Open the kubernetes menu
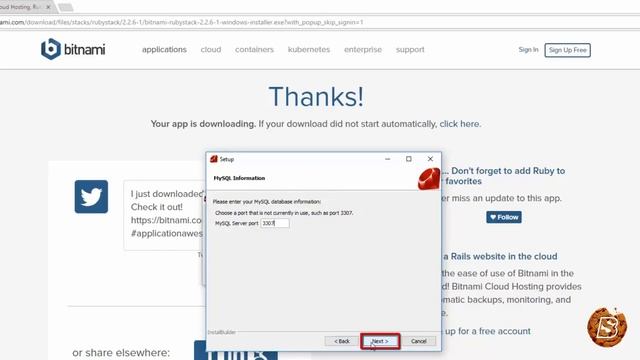 point(309,49)
